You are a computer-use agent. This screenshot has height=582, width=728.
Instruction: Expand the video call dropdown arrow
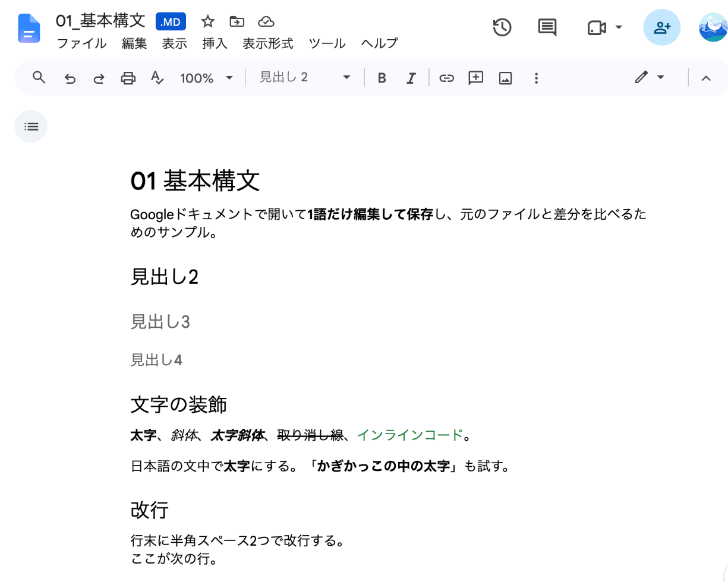[x=619, y=27]
